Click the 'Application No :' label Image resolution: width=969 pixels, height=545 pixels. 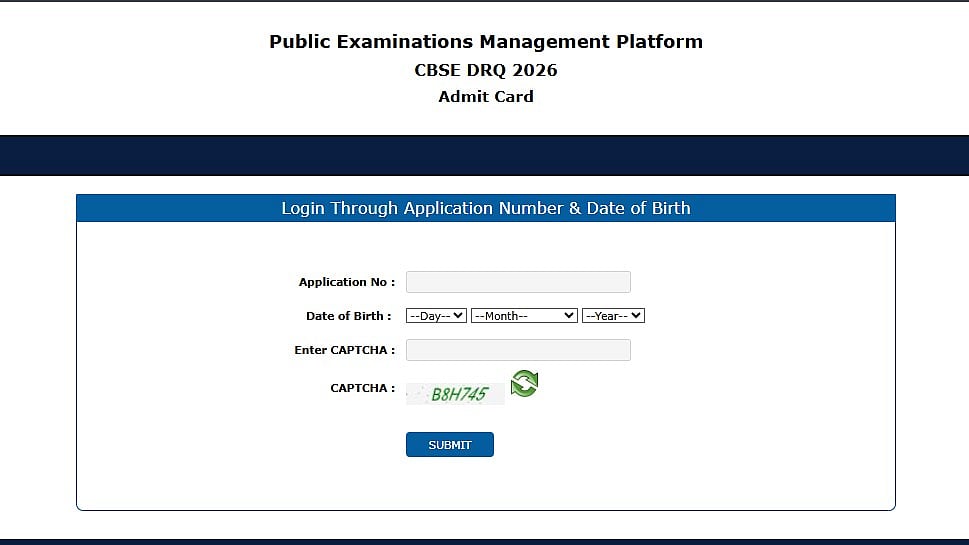(346, 283)
